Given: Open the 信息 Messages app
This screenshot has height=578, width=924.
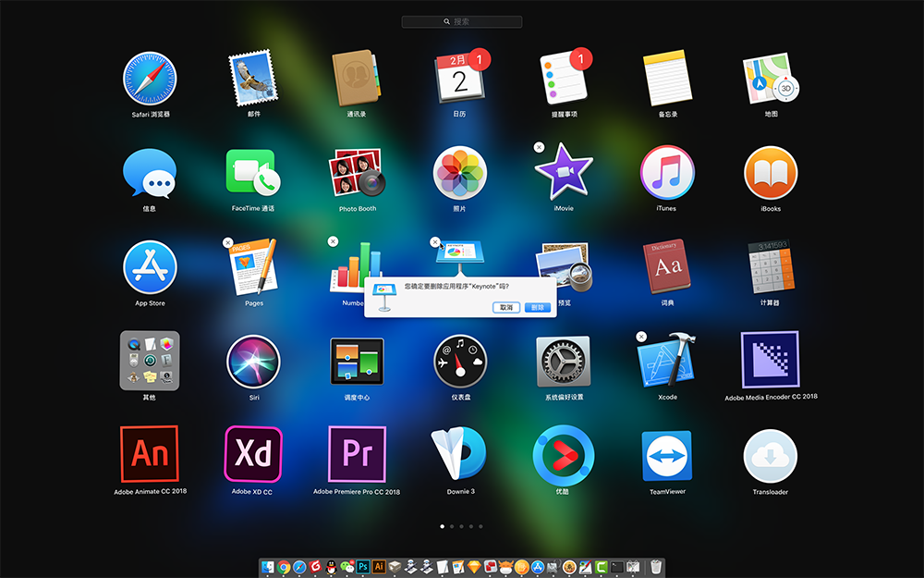Looking at the screenshot, I should (150, 173).
